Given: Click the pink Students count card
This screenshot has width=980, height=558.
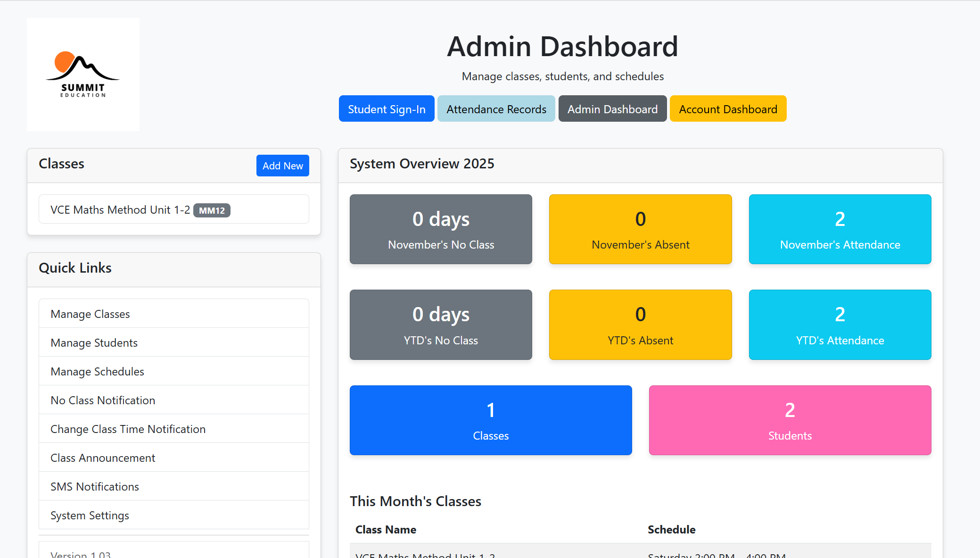Looking at the screenshot, I should [x=790, y=420].
